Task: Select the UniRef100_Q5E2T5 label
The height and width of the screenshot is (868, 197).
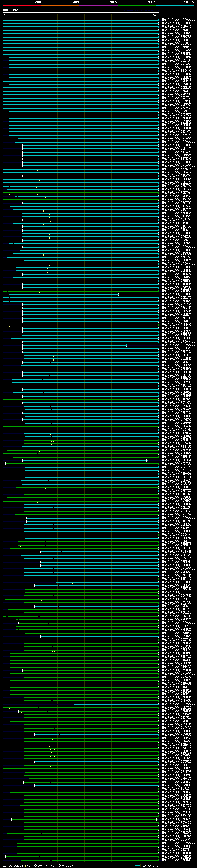Action: (176, 297)
